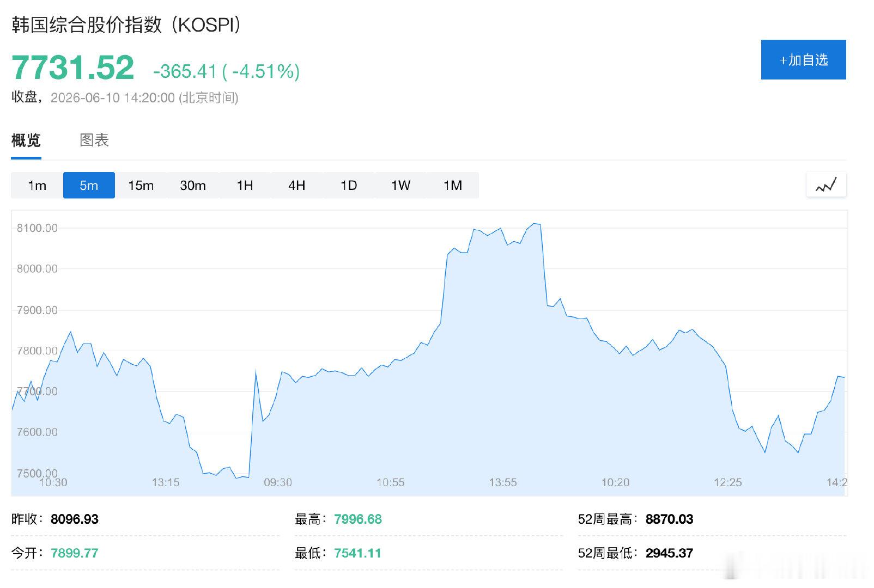874x588 pixels.
Task: Pick the 4H timeframe
Action: [x=296, y=185]
